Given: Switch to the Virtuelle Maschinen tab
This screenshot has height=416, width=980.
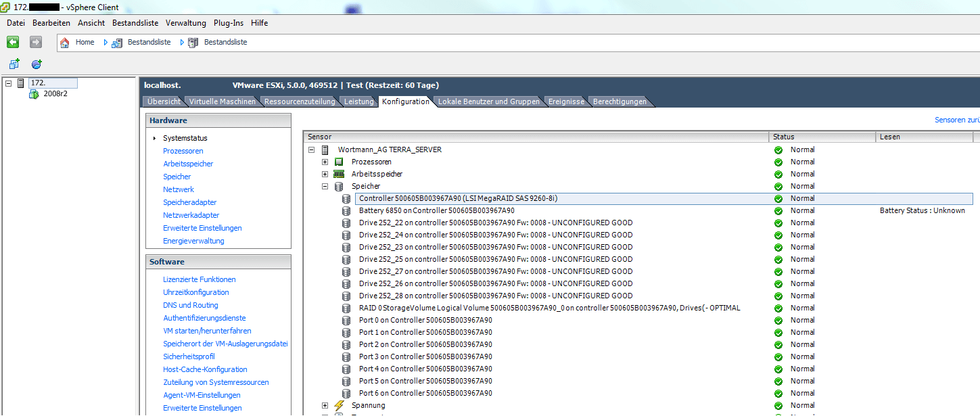Looking at the screenshot, I should coord(222,101).
